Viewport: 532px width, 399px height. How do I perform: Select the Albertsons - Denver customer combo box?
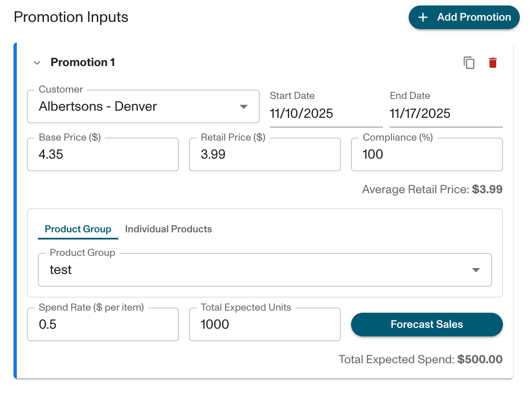(x=135, y=106)
